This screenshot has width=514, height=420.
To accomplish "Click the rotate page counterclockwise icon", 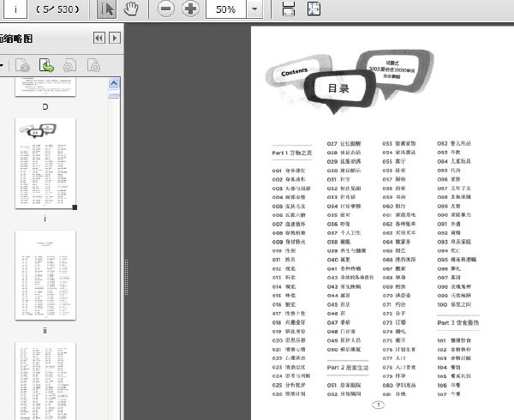I will (69, 65).
